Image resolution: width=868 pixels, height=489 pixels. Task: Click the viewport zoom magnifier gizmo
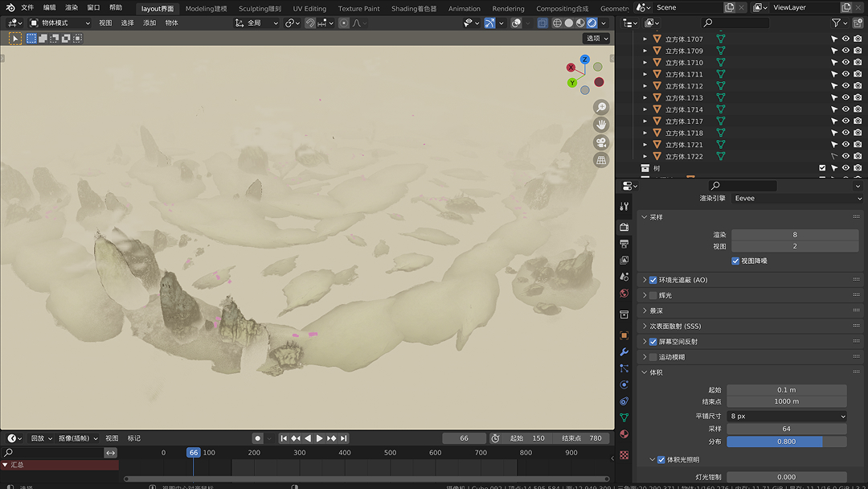click(601, 107)
